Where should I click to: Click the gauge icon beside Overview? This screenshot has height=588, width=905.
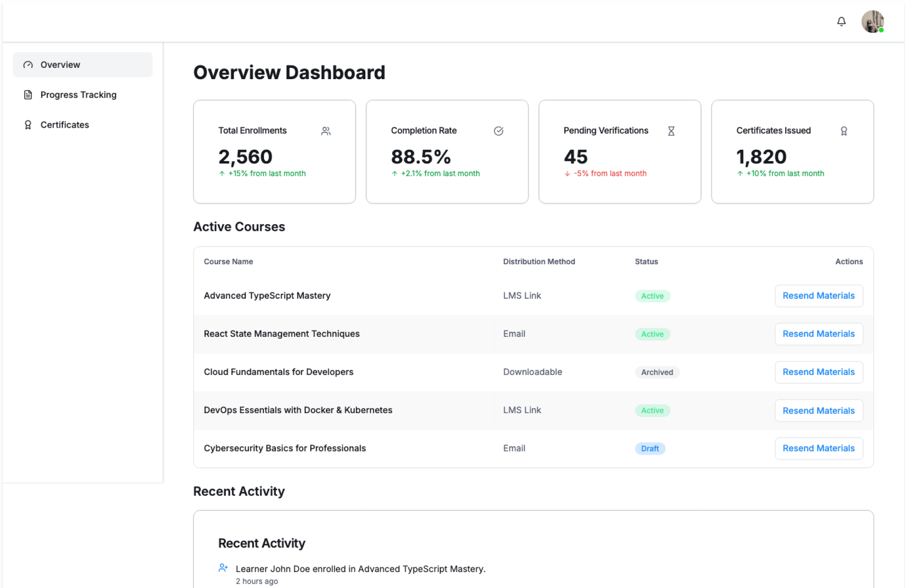tap(28, 65)
